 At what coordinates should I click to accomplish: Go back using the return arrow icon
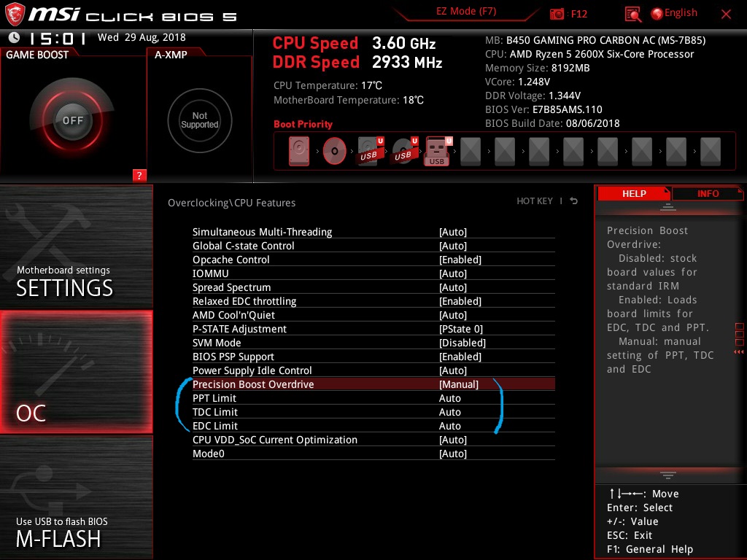pyautogui.click(x=573, y=201)
